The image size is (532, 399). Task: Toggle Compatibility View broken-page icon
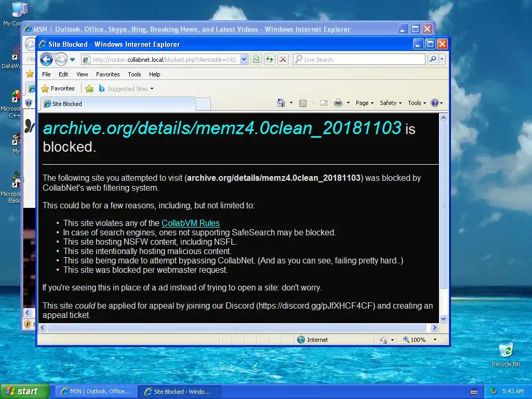(256, 60)
